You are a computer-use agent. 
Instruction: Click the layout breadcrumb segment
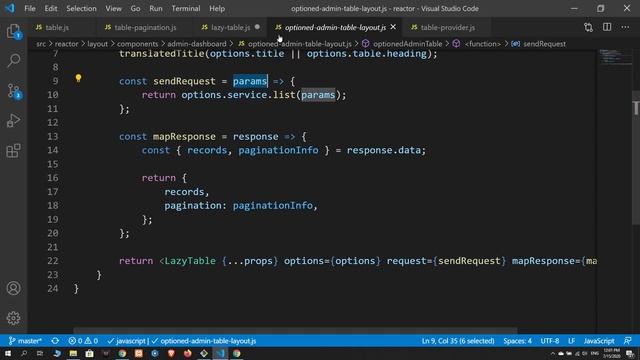pos(97,44)
